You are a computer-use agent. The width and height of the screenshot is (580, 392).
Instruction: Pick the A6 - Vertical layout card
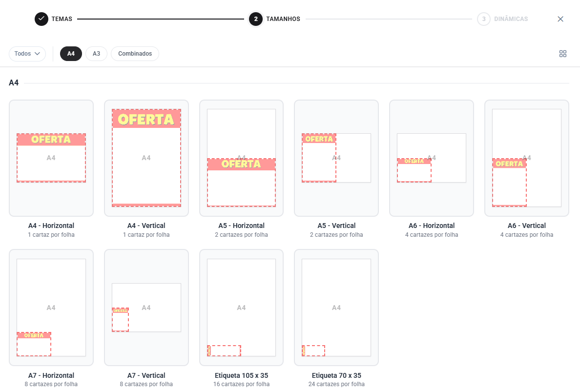click(526, 158)
